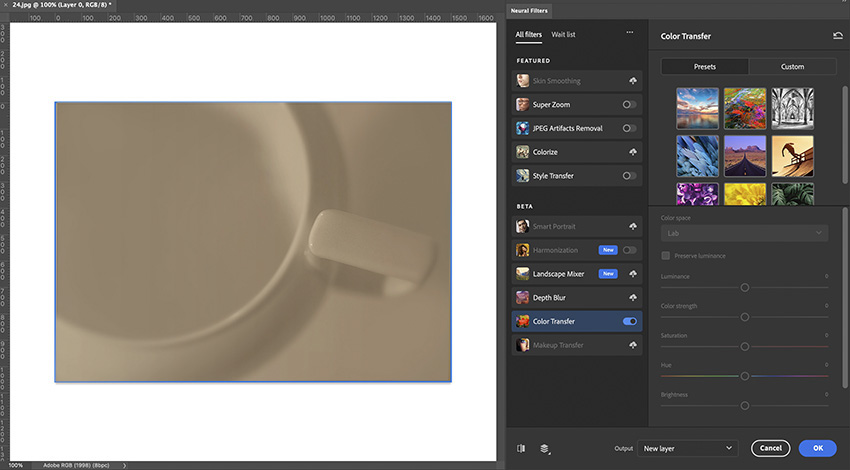Viewport: 850px width, 470px height.
Task: Switch to the Custom tab
Action: [x=792, y=67]
